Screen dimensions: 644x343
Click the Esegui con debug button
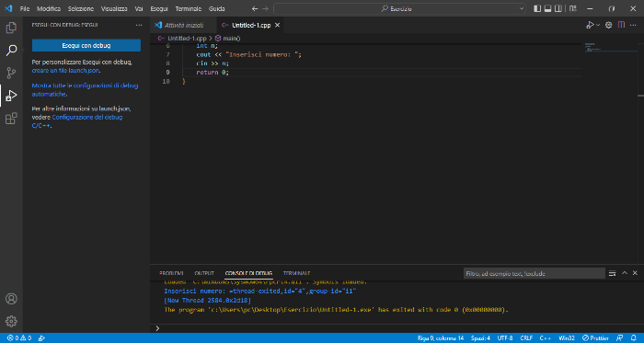86,46
